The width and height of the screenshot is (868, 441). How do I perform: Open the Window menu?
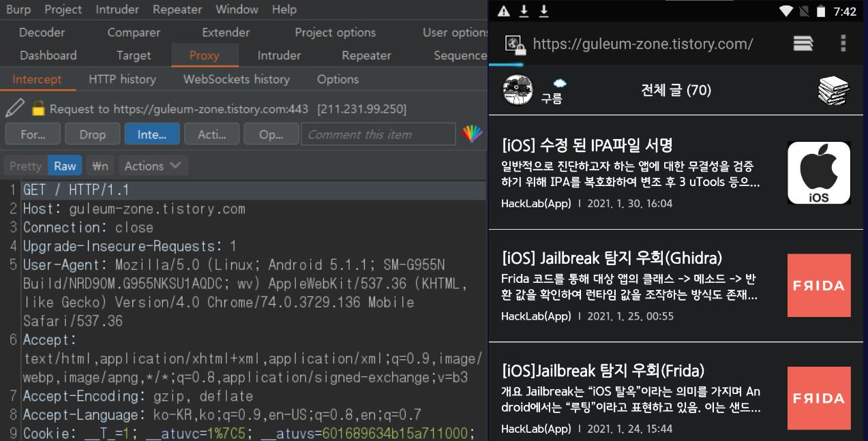[x=237, y=10]
